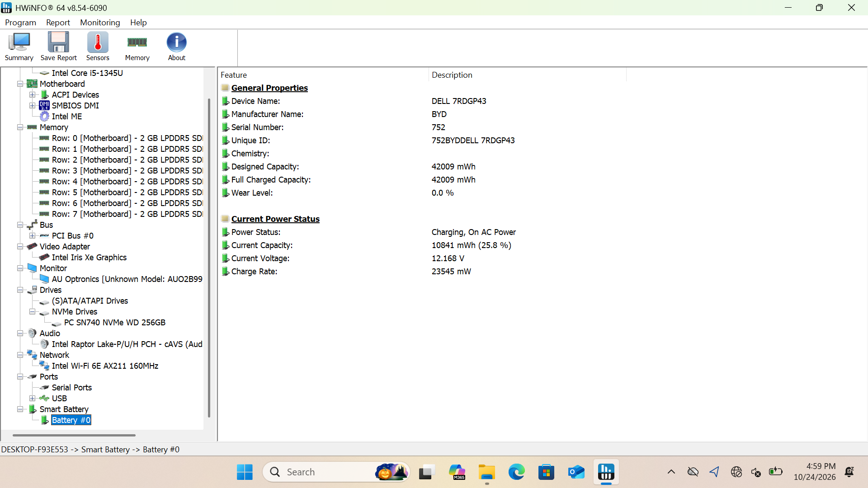
Task: Expand the USB tree node
Action: coord(32,399)
